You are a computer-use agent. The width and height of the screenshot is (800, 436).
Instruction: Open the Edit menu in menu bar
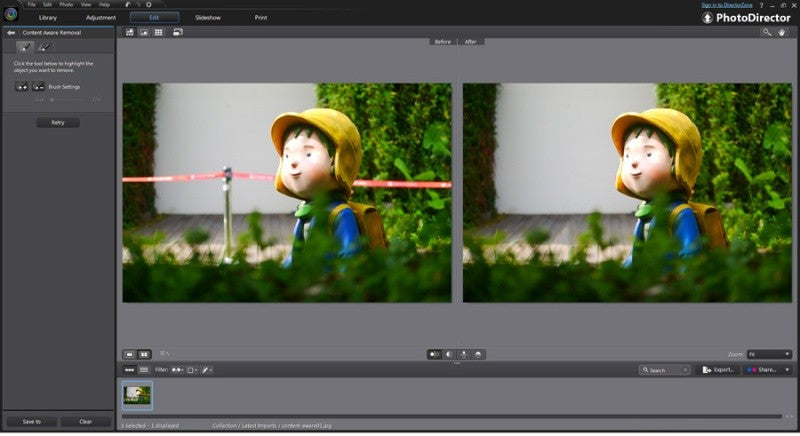tap(47, 5)
